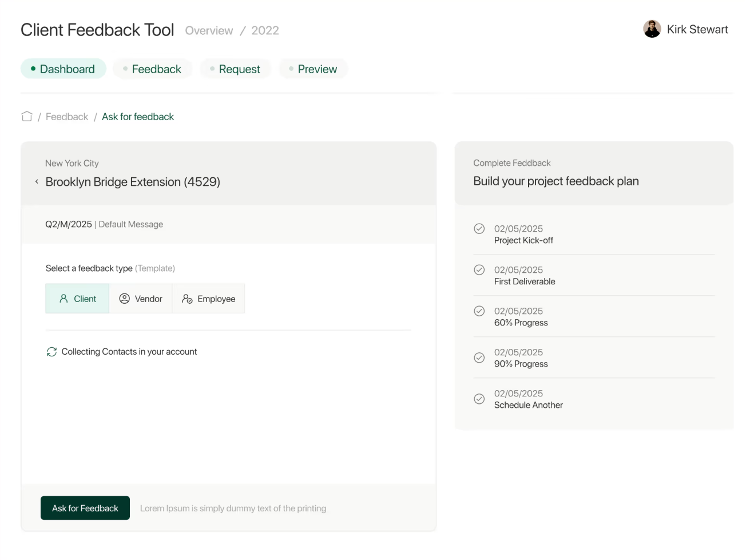Open the Request tab
The width and height of the screenshot is (746, 560).
coord(236,69)
